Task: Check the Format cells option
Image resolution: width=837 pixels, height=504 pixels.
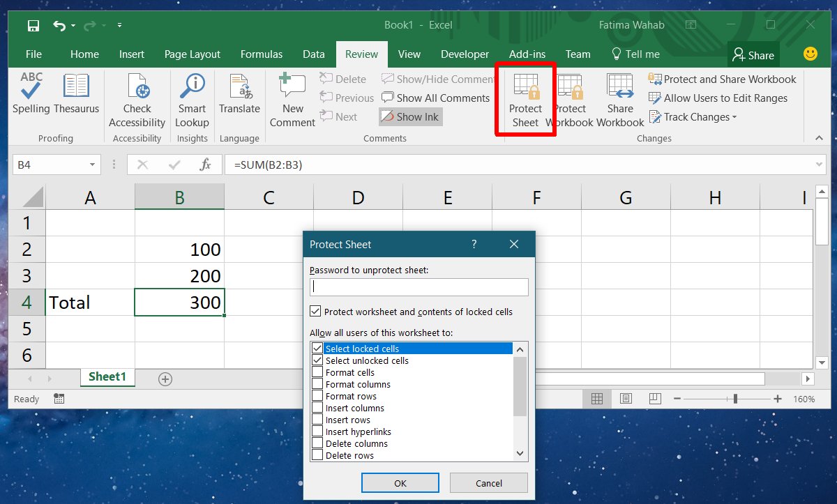Action: click(317, 372)
